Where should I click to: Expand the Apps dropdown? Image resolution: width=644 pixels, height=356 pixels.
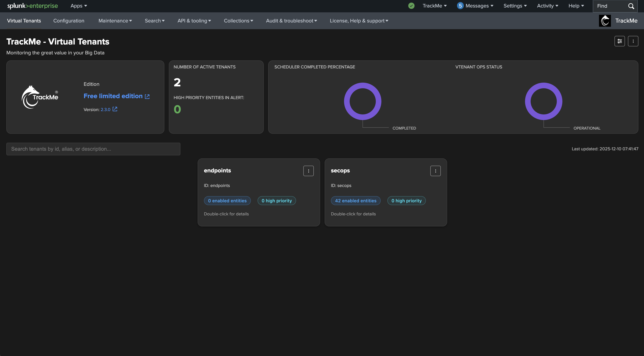(78, 6)
